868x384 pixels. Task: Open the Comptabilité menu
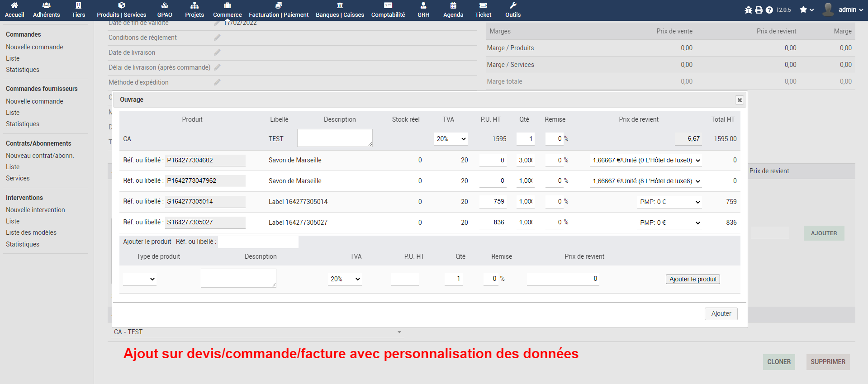[x=388, y=10]
